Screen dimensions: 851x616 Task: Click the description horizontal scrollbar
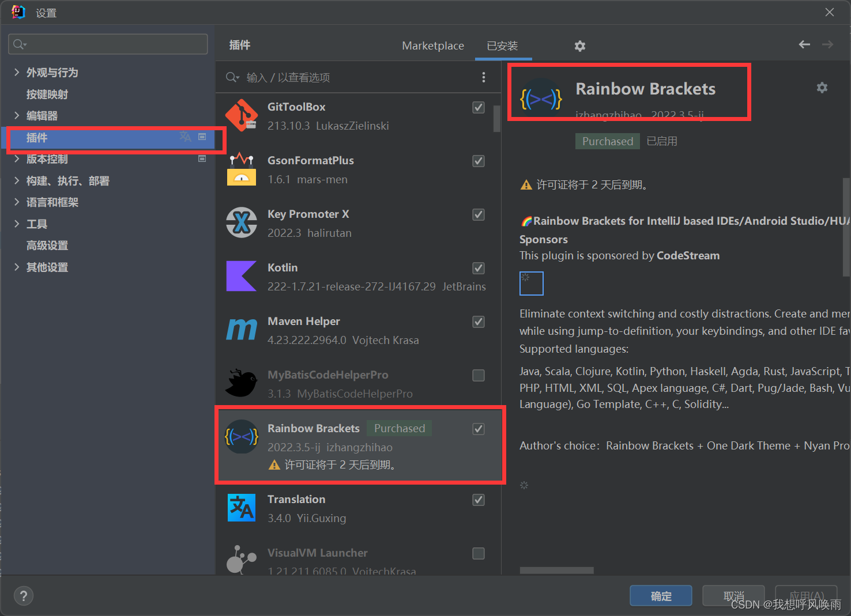(x=556, y=570)
